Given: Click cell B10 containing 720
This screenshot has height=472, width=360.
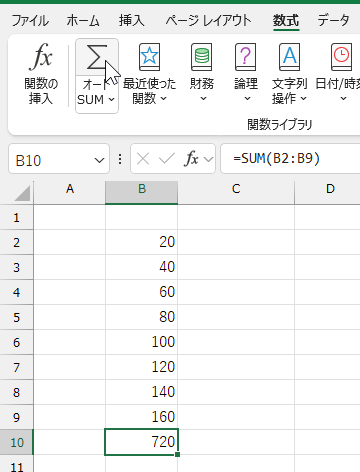Looking at the screenshot, I should (142, 442).
